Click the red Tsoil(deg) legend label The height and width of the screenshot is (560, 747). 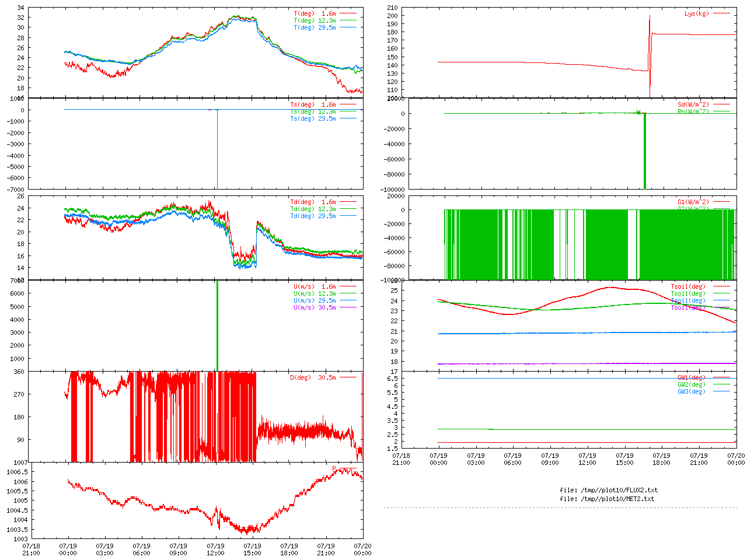[688, 286]
